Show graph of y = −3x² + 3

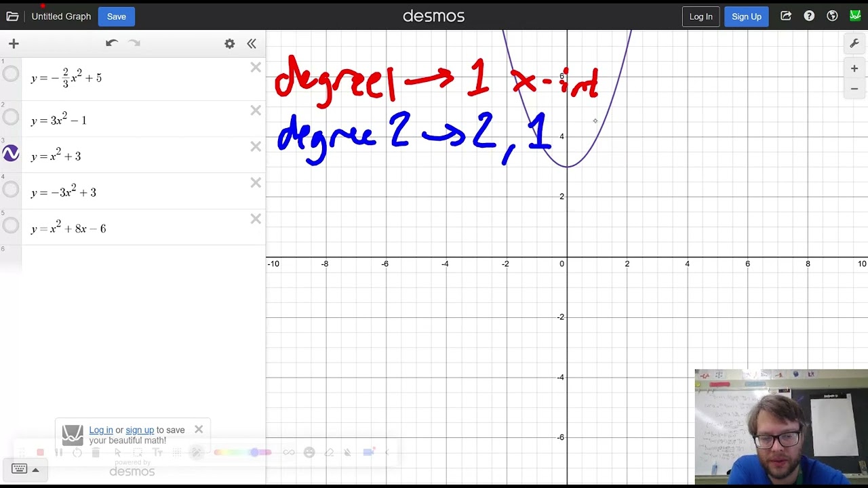coord(11,189)
